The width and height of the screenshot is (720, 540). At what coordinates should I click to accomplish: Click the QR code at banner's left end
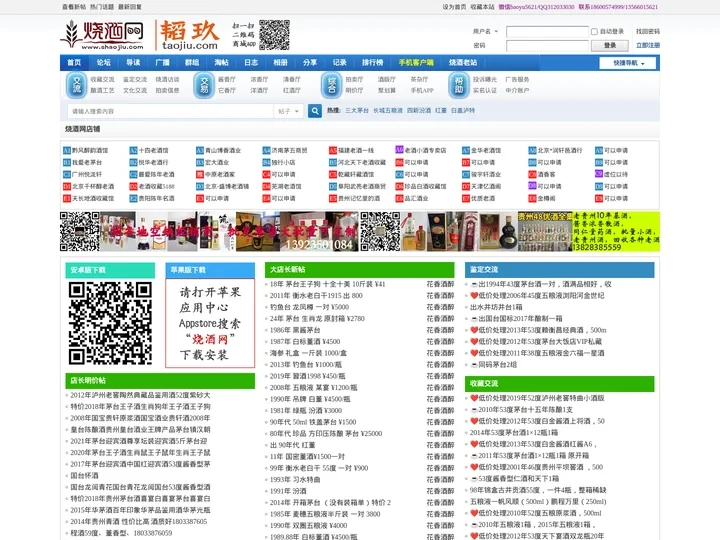coord(79,231)
